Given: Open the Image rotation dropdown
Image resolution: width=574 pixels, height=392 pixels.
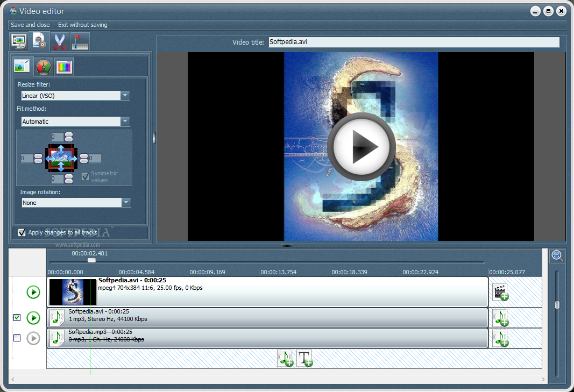Looking at the screenshot, I should pyautogui.click(x=76, y=202).
